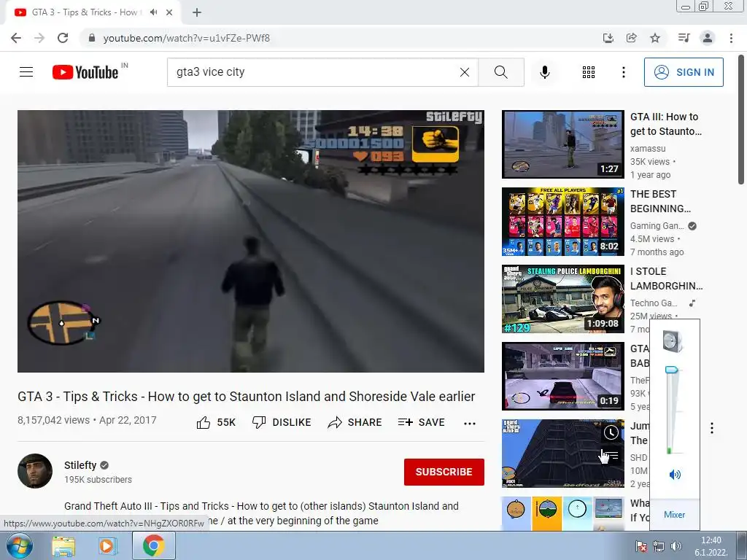Open Stealing Police Lamborghini video thumbnail
747x560 pixels.
[562, 299]
